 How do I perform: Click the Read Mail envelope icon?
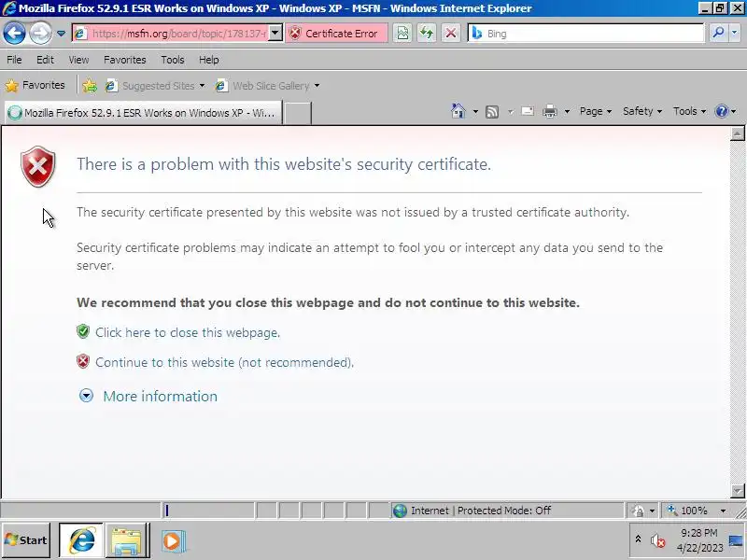pos(528,111)
